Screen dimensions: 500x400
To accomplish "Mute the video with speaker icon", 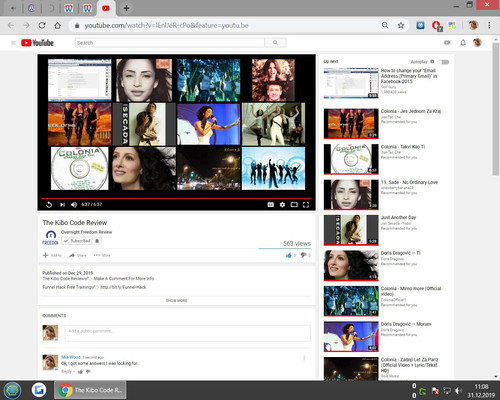I will point(74,204).
